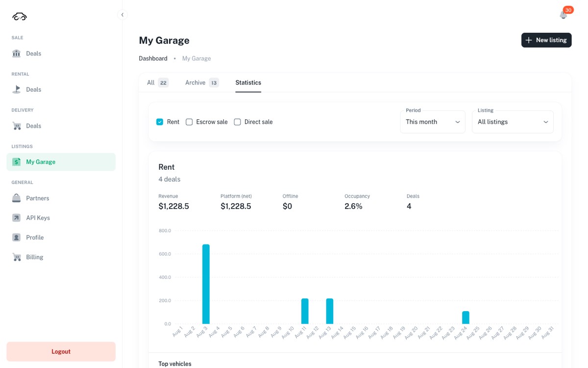The height and width of the screenshot is (368, 588).
Task: Open Deals under Rental section
Action: point(61,89)
